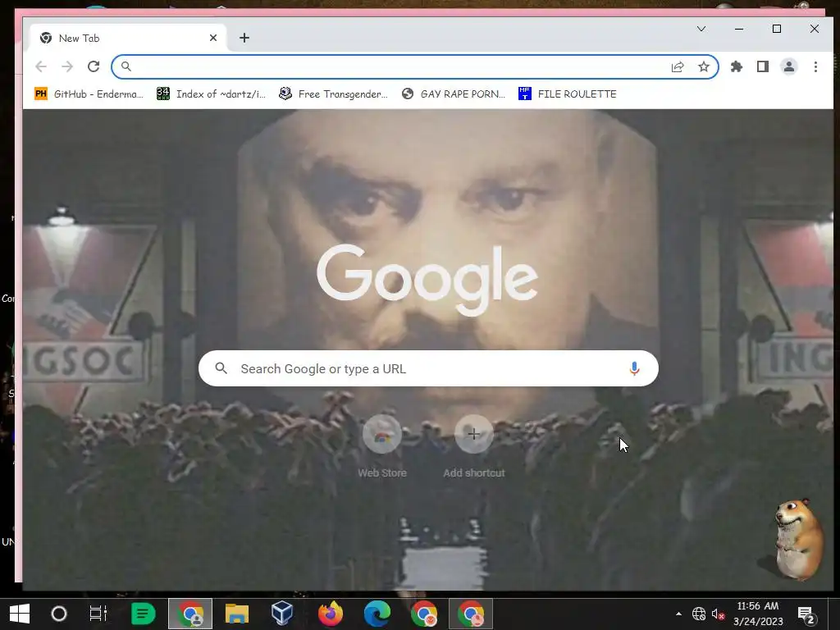840x630 pixels.
Task: Bookmark this tab with the star icon
Action: tap(703, 66)
